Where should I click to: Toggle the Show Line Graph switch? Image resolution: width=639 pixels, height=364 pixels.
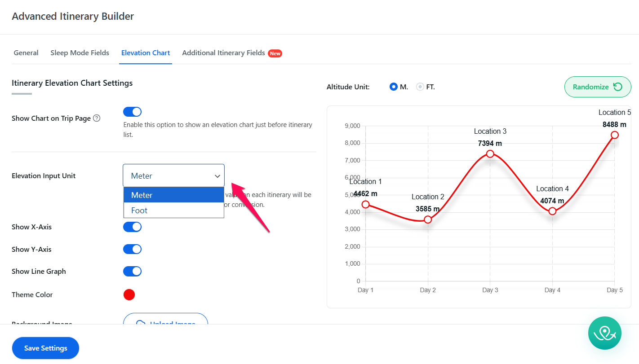click(x=132, y=272)
